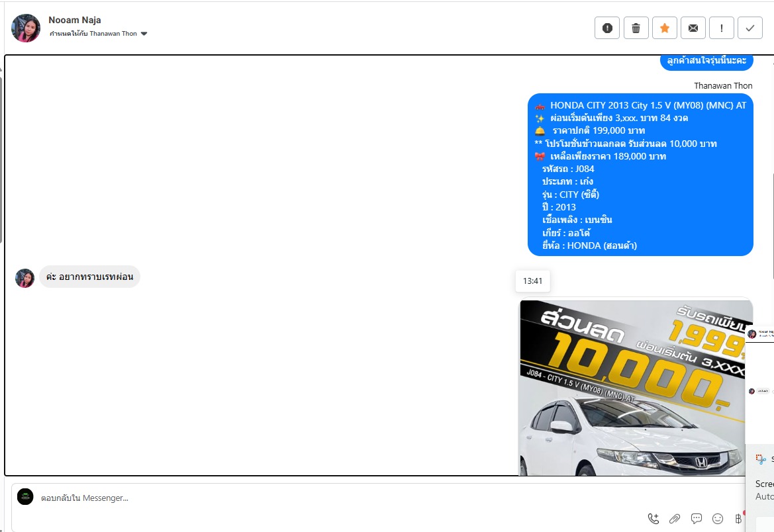Image resolution: width=774 pixels, height=532 pixels.
Task: Click the Baht payment icon
Action: (x=738, y=519)
